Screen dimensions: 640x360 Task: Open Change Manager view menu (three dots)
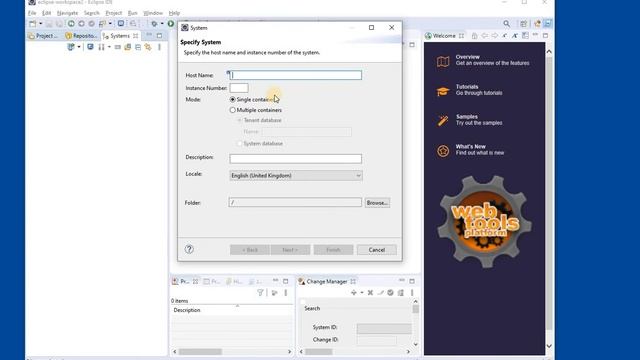(x=412, y=293)
